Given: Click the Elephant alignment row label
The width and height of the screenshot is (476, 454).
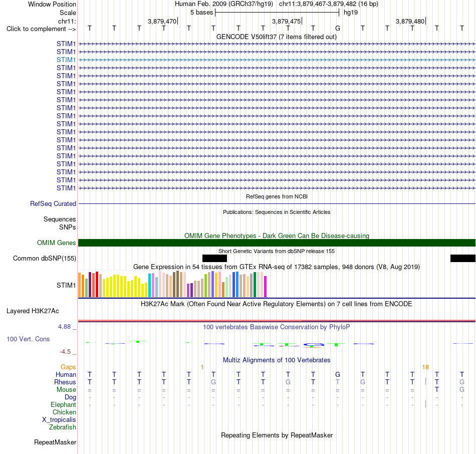Looking at the screenshot, I should click(x=63, y=404).
